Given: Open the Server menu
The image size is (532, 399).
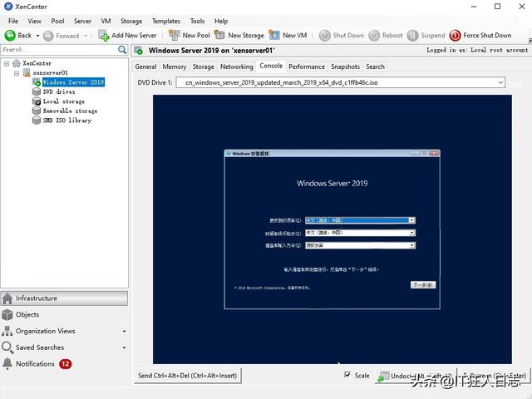Looking at the screenshot, I should pyautogui.click(x=83, y=21).
